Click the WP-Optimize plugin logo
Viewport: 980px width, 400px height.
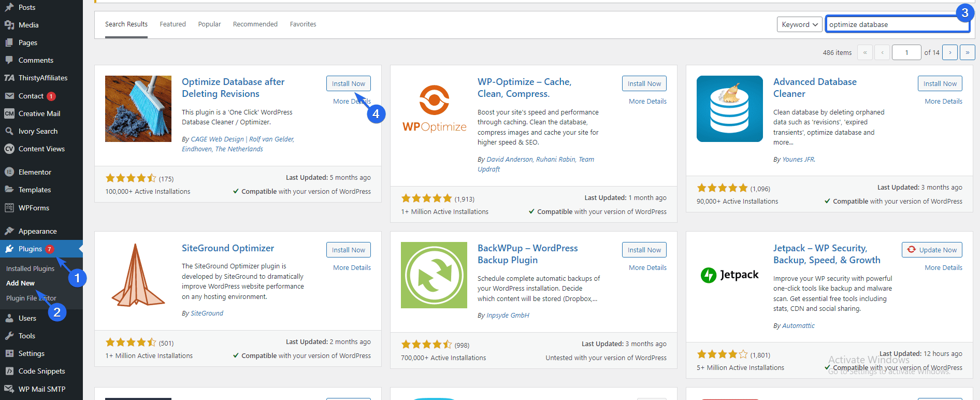(x=434, y=109)
